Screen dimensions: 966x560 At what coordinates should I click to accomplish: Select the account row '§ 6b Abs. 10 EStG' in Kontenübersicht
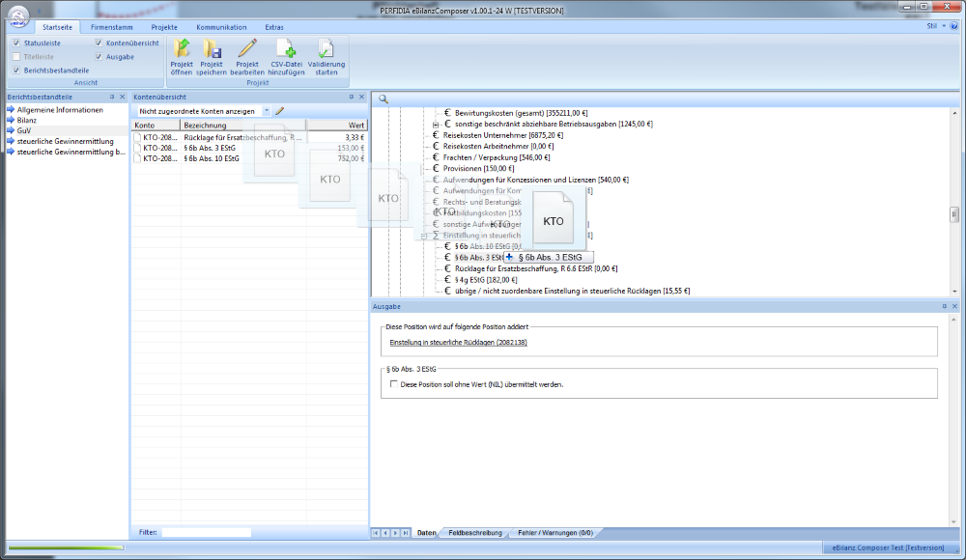click(x=249, y=158)
